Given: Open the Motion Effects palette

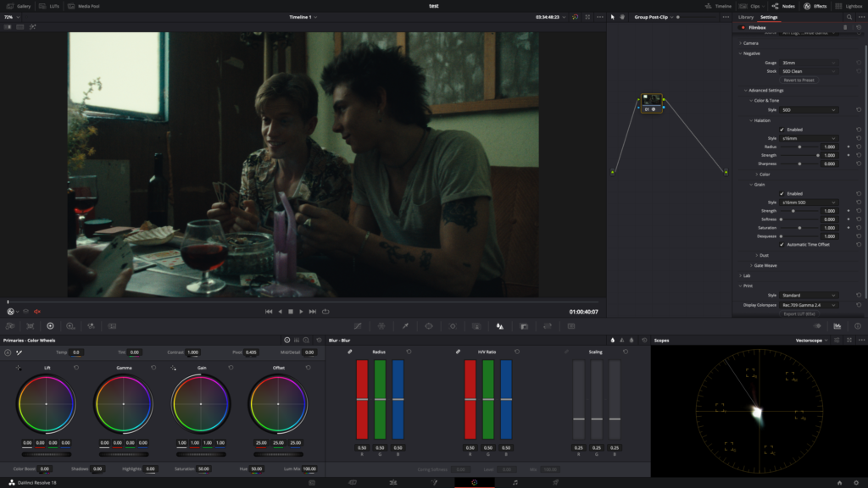Looking at the screenshot, I should 112,326.
